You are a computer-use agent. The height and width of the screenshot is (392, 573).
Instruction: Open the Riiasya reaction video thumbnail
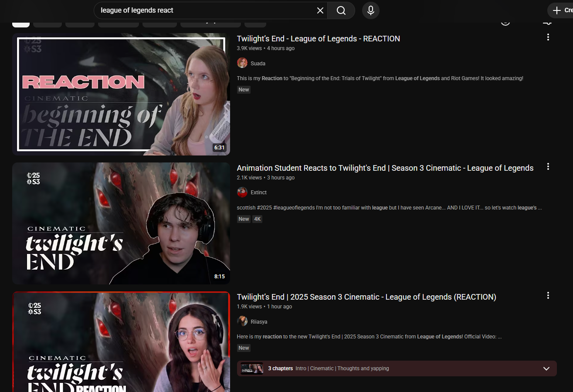click(x=121, y=342)
